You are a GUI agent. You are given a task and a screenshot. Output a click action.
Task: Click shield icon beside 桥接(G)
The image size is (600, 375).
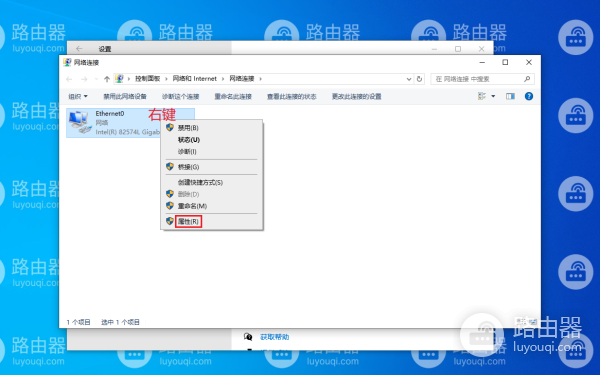[170, 166]
